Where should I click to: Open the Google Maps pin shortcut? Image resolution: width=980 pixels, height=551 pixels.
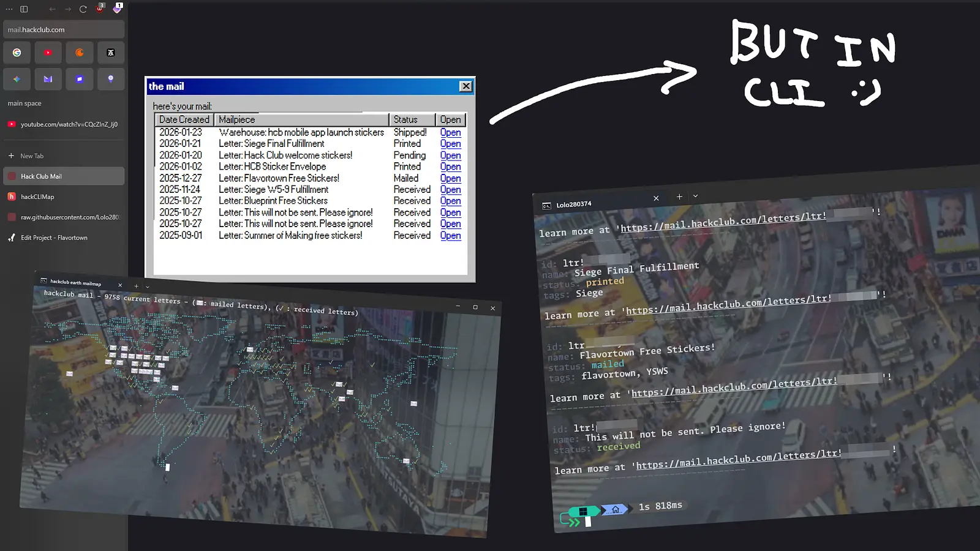(x=111, y=79)
